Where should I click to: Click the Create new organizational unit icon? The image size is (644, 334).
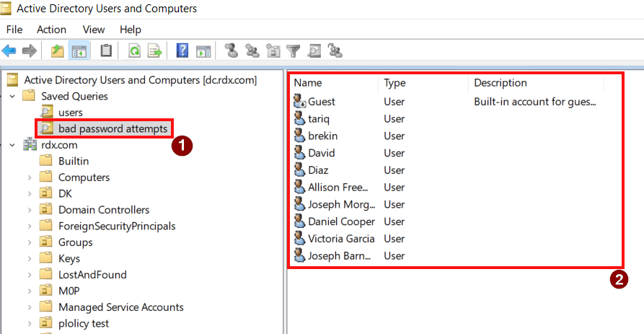tap(273, 50)
